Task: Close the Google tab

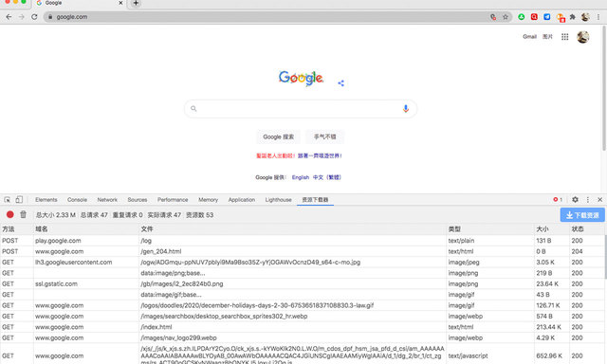Action: point(120,3)
